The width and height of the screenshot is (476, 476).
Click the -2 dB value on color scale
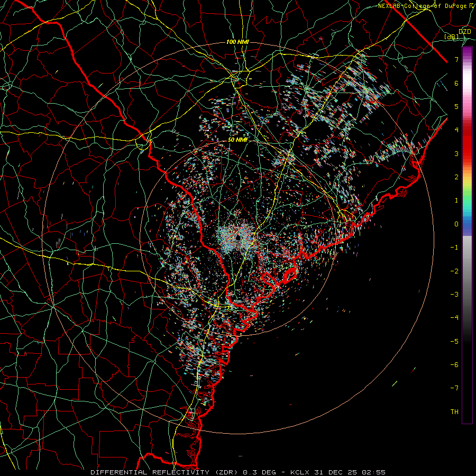[x=454, y=271]
